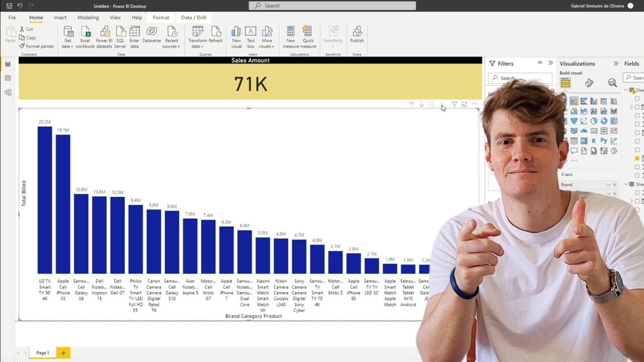Insert a Text box
This screenshot has width=644, height=362.
pos(251,37)
